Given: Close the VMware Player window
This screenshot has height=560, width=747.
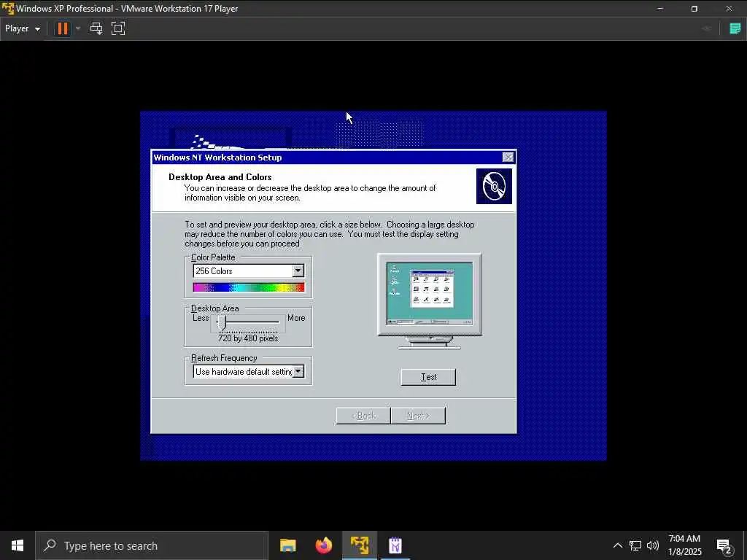Looking at the screenshot, I should (x=729, y=9).
